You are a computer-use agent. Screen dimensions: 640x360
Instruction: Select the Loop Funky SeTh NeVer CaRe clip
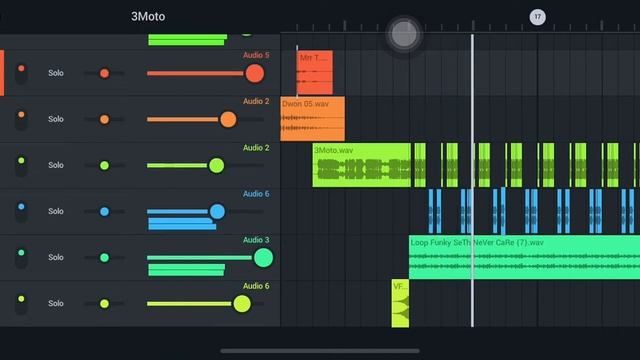tap(524, 257)
